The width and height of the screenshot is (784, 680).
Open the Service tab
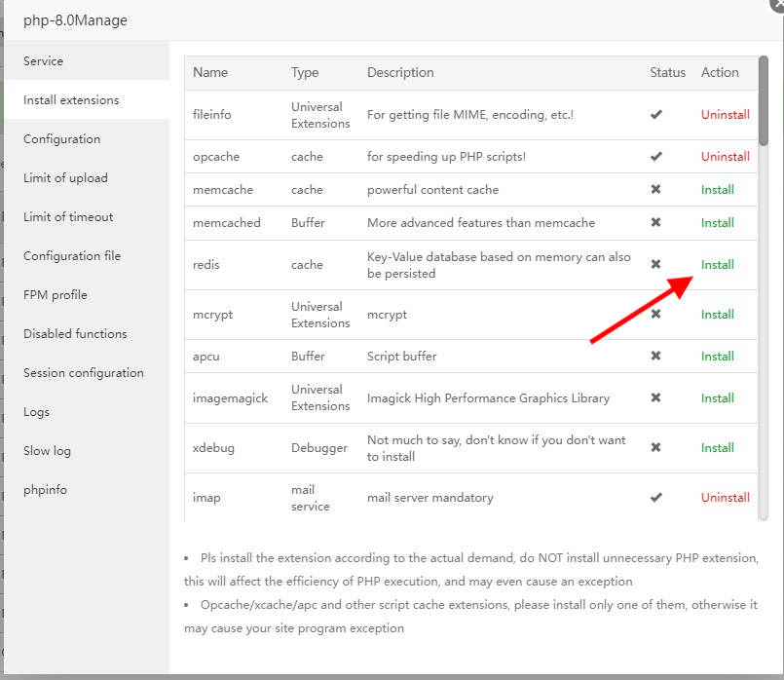pyautogui.click(x=44, y=61)
